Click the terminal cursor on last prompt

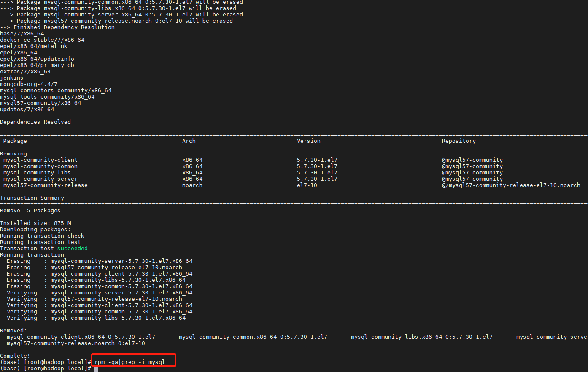click(x=96, y=369)
